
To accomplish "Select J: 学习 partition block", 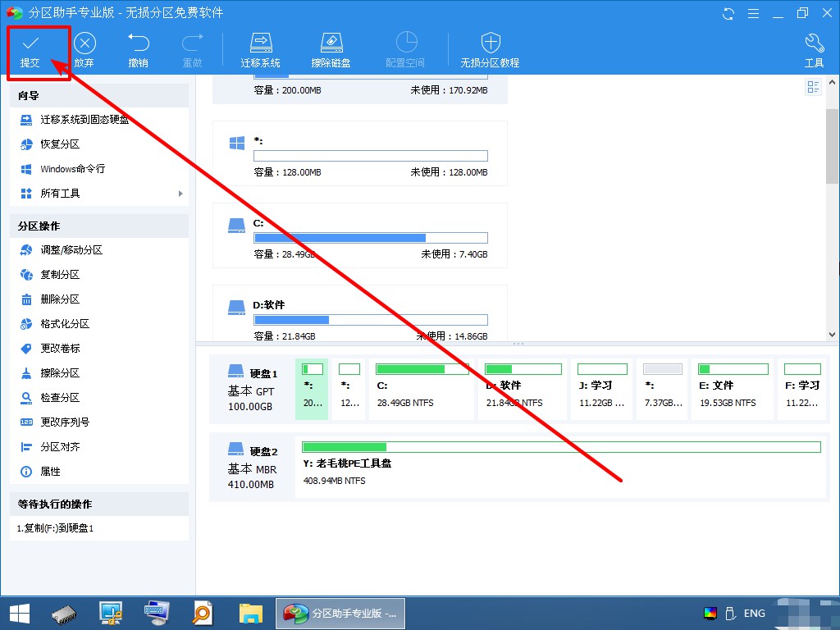I will pyautogui.click(x=602, y=390).
